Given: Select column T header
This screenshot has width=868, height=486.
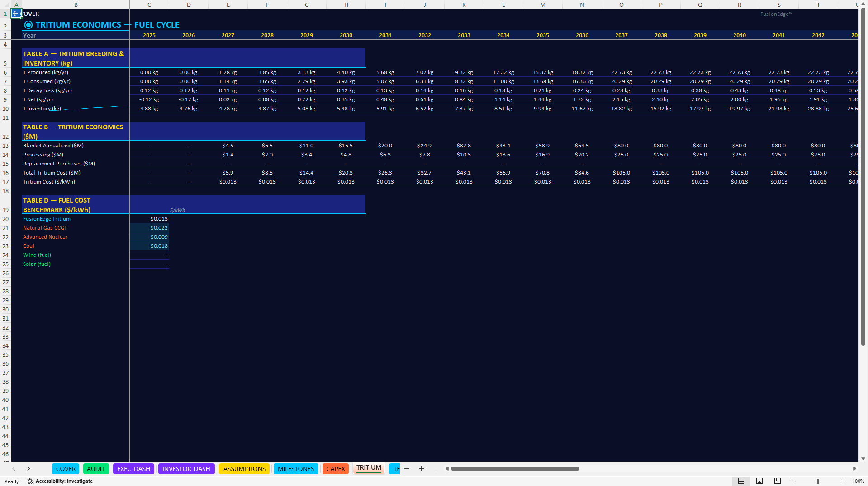Looking at the screenshot, I should [818, 5].
